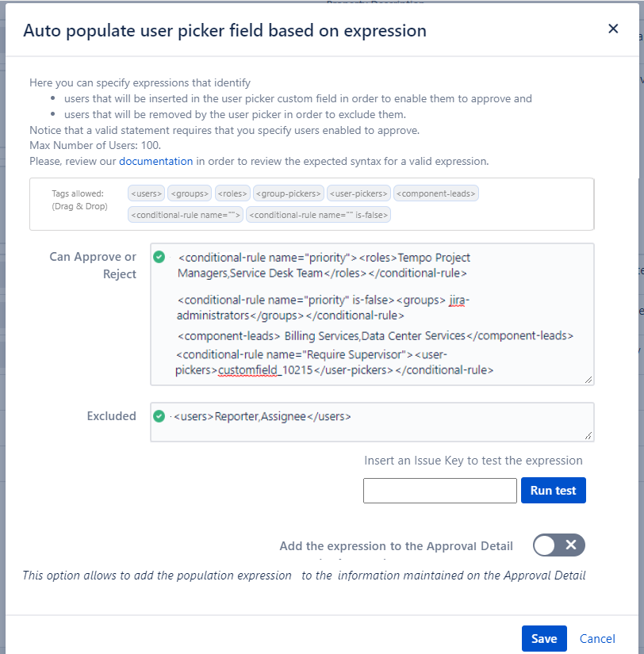Screen dimensions: 644x654
Task: Focus the Issue Key input field
Action: (x=439, y=491)
